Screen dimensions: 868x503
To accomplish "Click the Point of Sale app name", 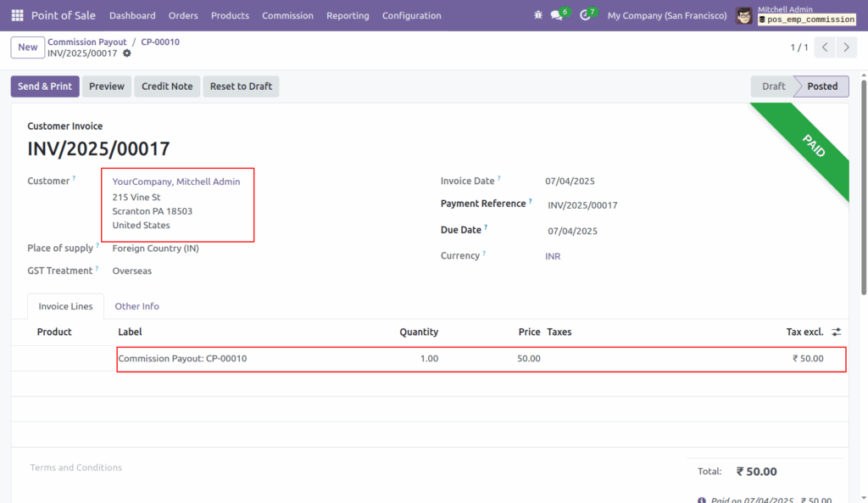I will click(63, 15).
